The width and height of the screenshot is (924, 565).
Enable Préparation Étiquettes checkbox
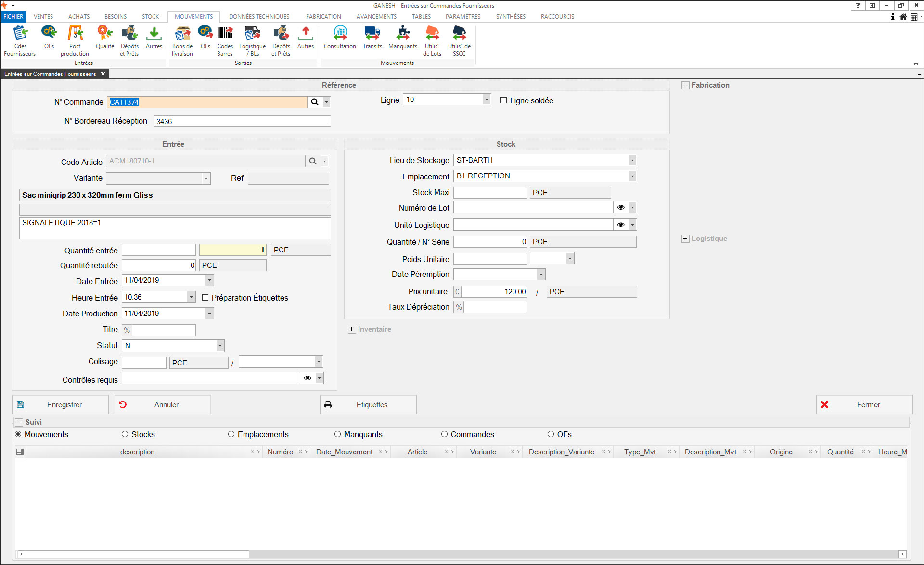205,298
